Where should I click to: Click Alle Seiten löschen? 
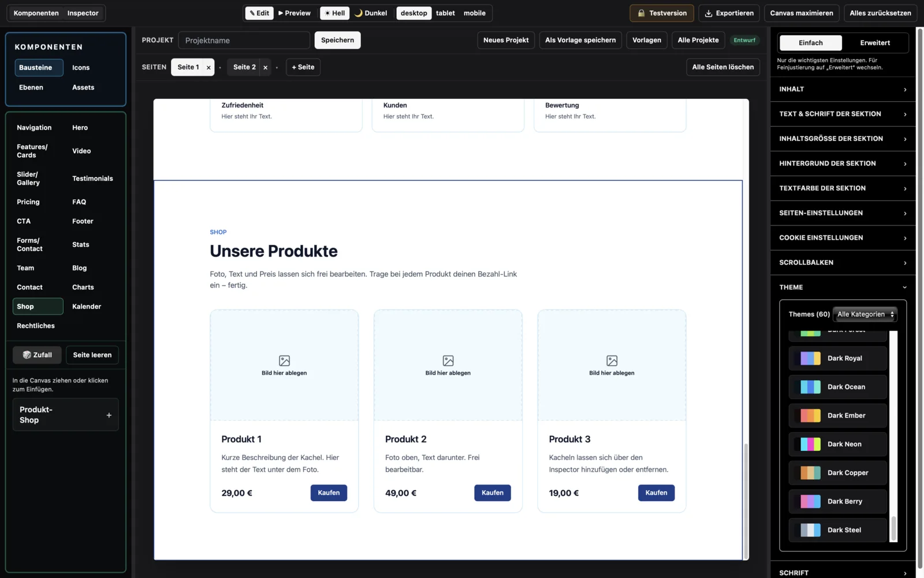722,67
